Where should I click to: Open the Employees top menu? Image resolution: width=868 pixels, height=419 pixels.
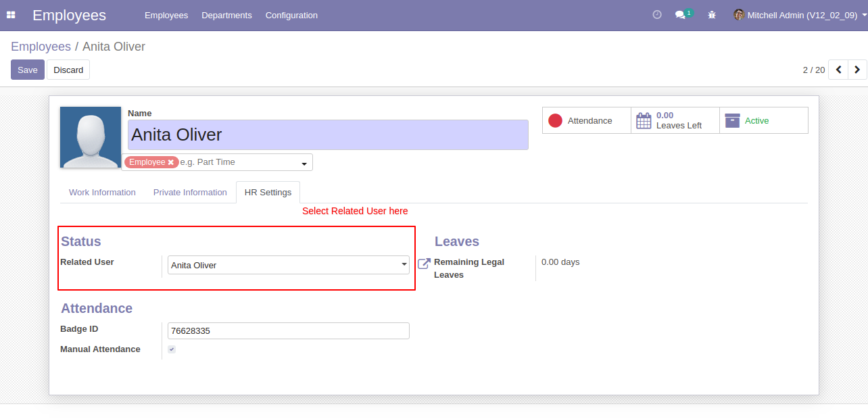(x=166, y=15)
